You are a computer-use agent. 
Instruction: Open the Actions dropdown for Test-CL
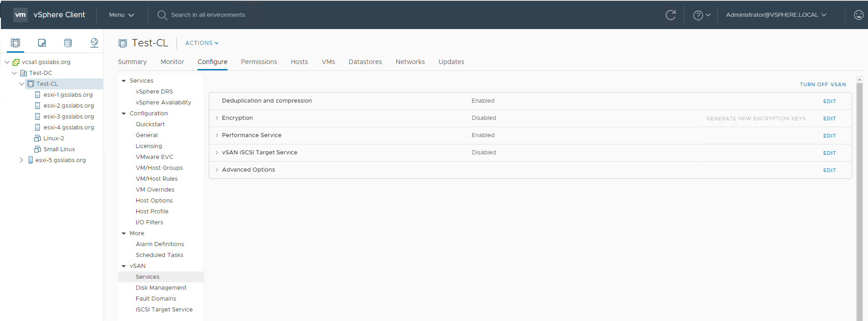point(202,43)
